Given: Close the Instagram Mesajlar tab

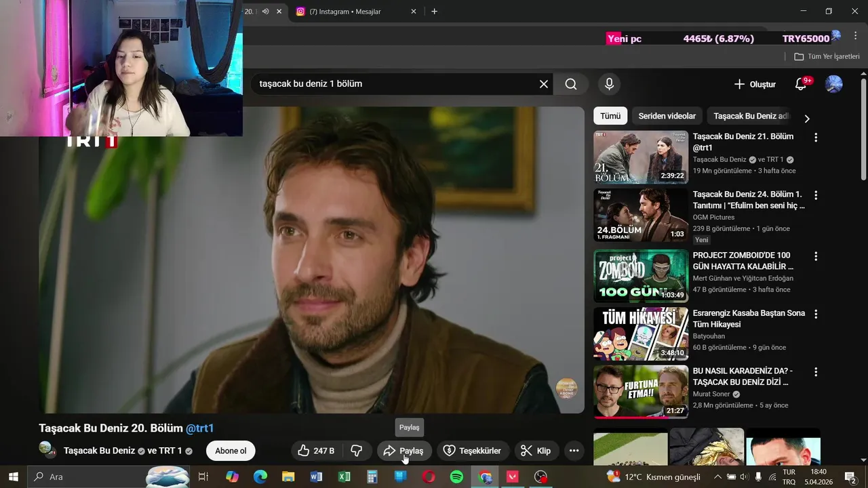Looking at the screenshot, I should pos(414,12).
